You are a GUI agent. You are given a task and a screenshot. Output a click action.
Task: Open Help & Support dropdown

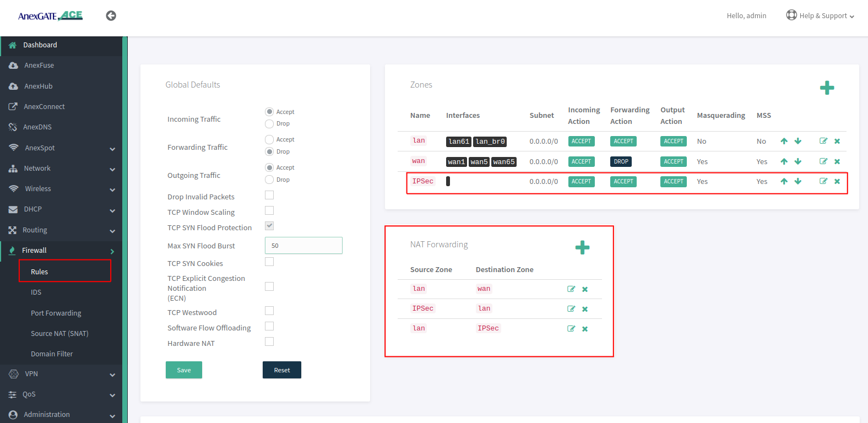[821, 16]
